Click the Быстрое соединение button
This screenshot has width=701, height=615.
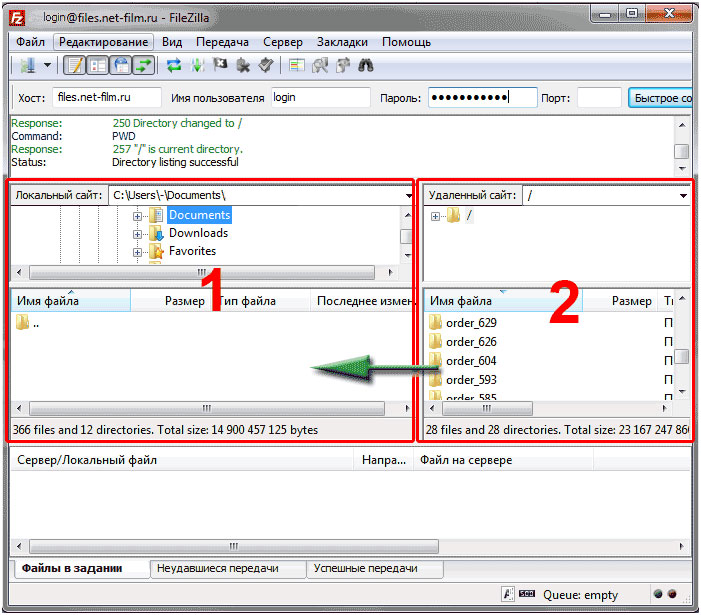click(662, 98)
